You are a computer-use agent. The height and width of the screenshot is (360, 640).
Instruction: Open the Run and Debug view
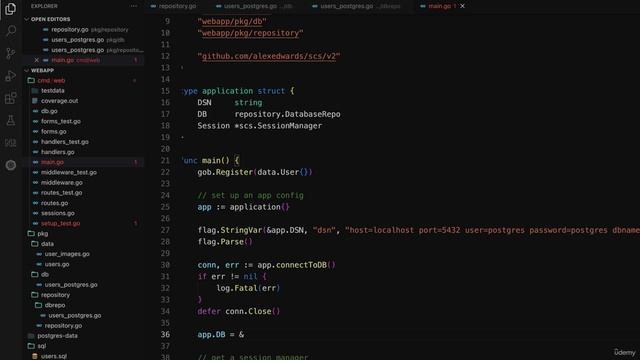coord(11,76)
